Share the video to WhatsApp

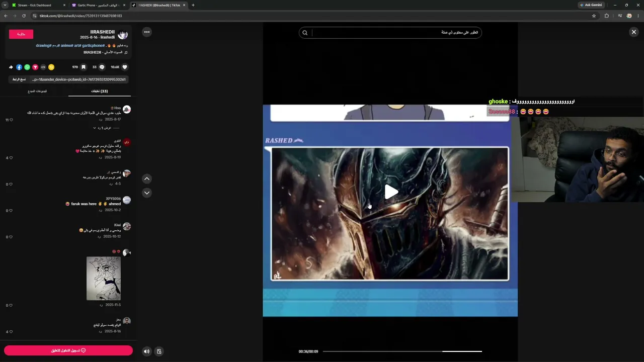pos(27,67)
